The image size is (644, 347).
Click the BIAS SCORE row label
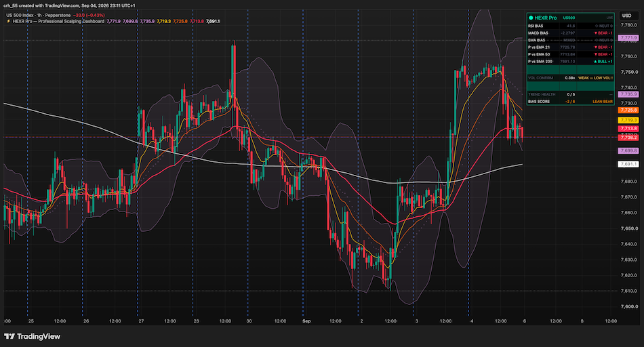click(539, 102)
